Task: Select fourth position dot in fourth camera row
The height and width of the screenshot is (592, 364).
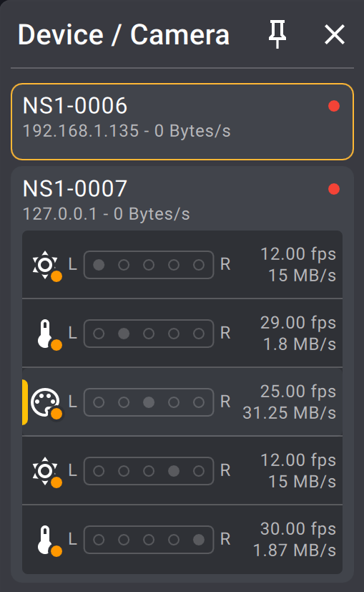Action: point(174,471)
